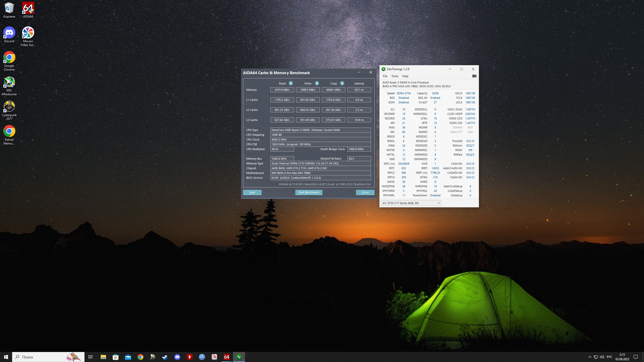Click the Write info icon
The height and width of the screenshot is (362, 644).
(317, 83)
